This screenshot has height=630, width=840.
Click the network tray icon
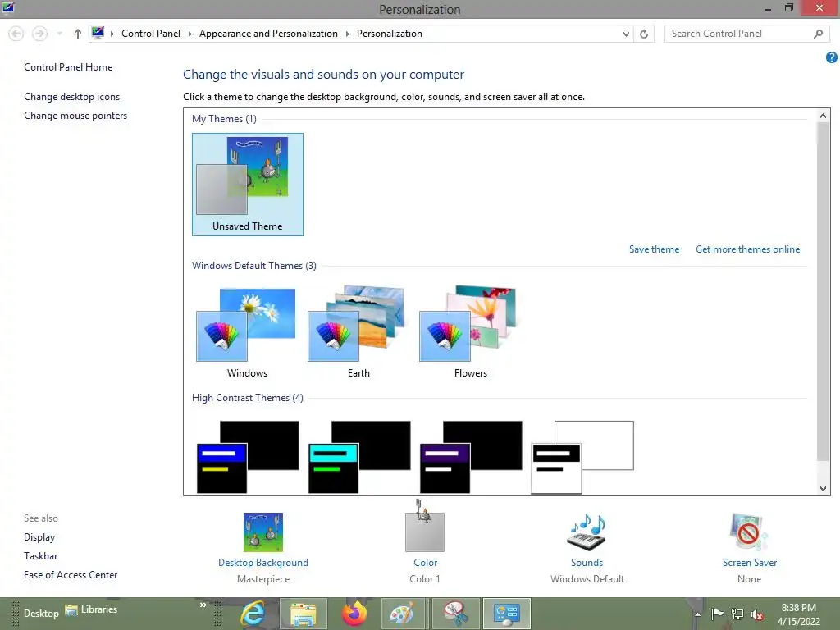click(737, 614)
